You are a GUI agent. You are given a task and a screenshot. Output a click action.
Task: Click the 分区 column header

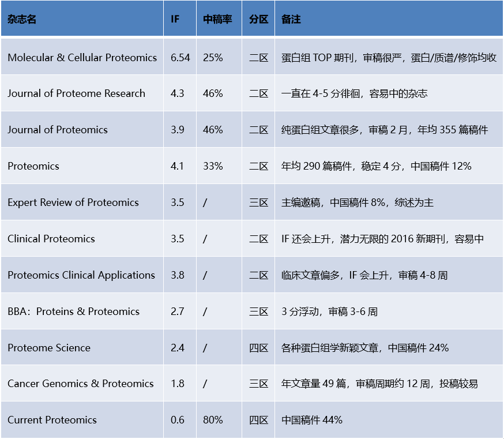[259, 19]
